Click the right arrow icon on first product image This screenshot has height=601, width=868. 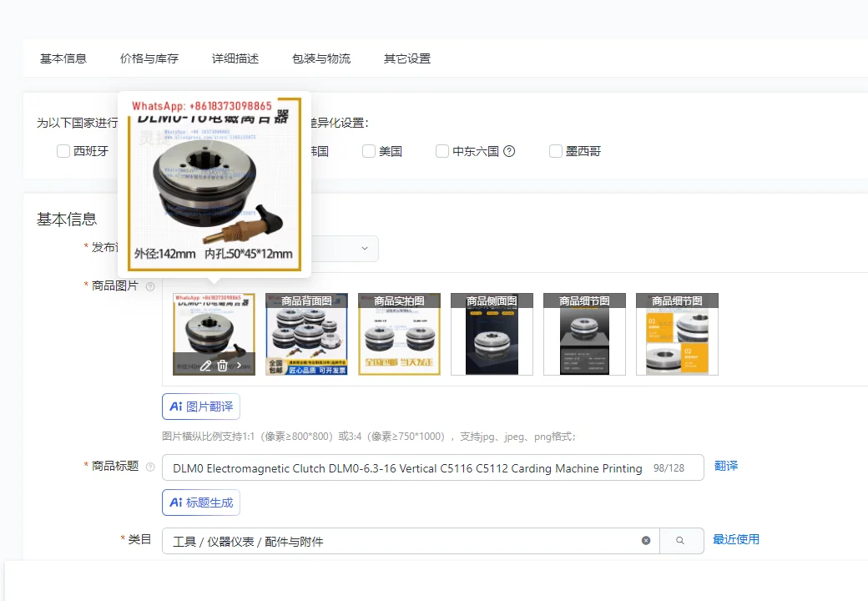(x=240, y=366)
